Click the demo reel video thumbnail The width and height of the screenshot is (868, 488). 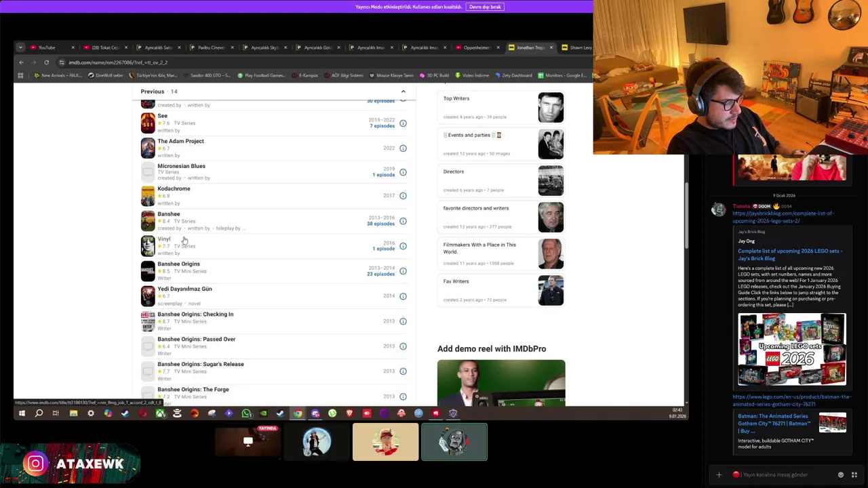(x=501, y=383)
